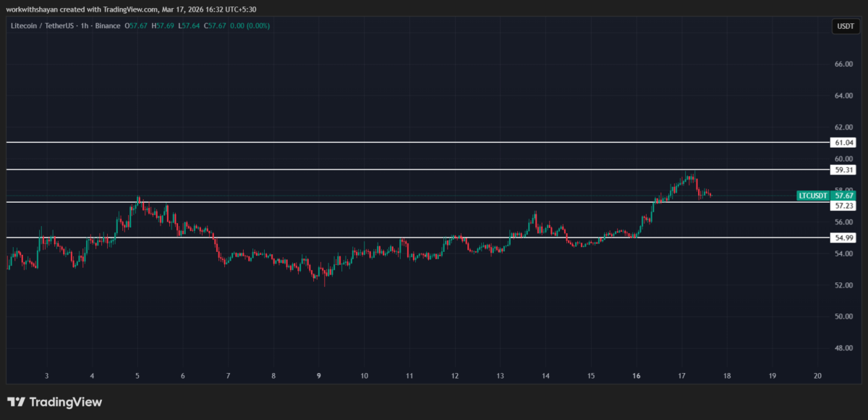868x420 pixels.
Task: Click date 16 on the time axis
Action: tap(637, 376)
